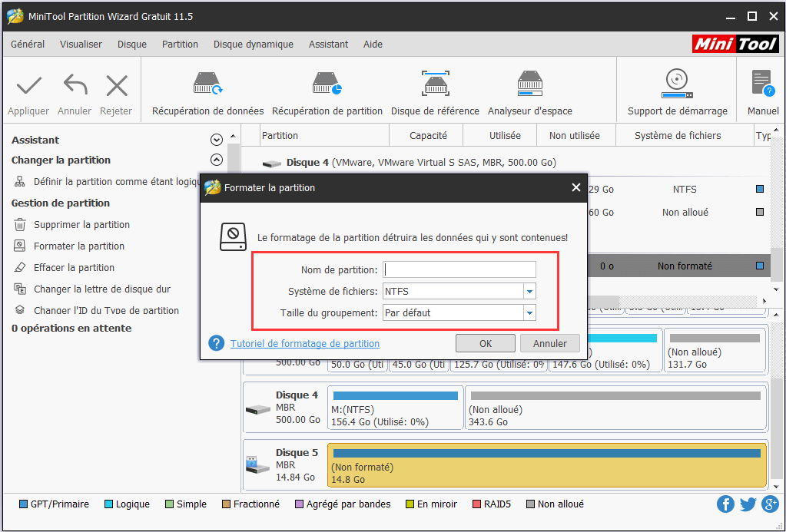Click the Appliquer checkmark icon
Viewport: 786px width, 532px height.
[28, 86]
